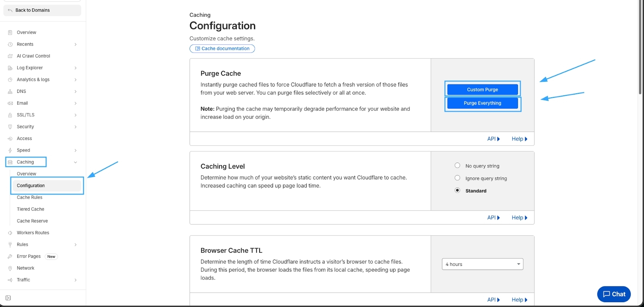
Task: Open the Browser Cache TTL 4 hours dropdown
Action: [483, 264]
